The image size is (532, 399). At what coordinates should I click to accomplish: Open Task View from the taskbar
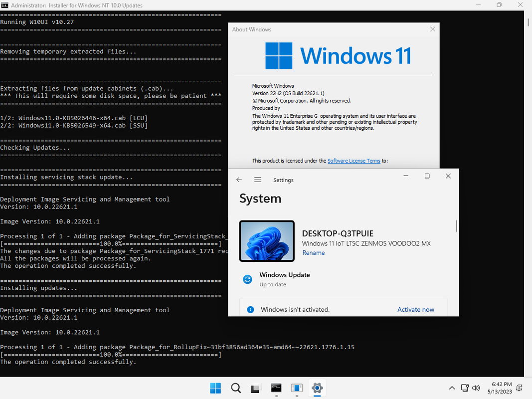point(256,388)
